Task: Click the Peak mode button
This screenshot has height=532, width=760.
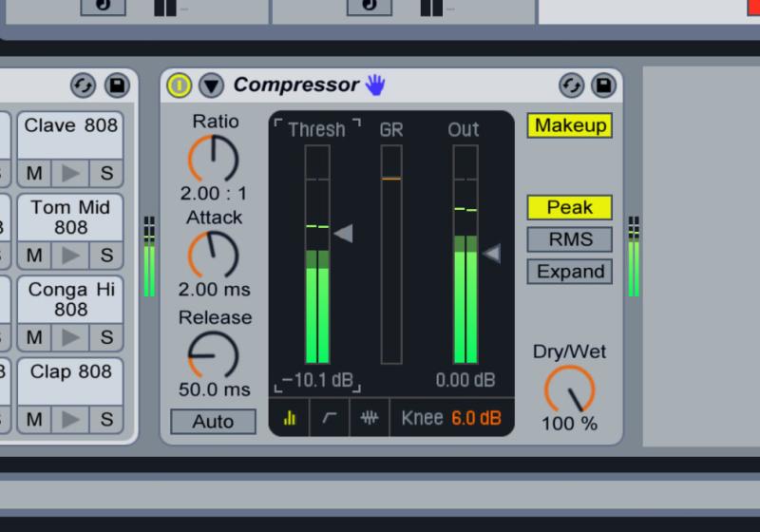Action: [x=569, y=207]
